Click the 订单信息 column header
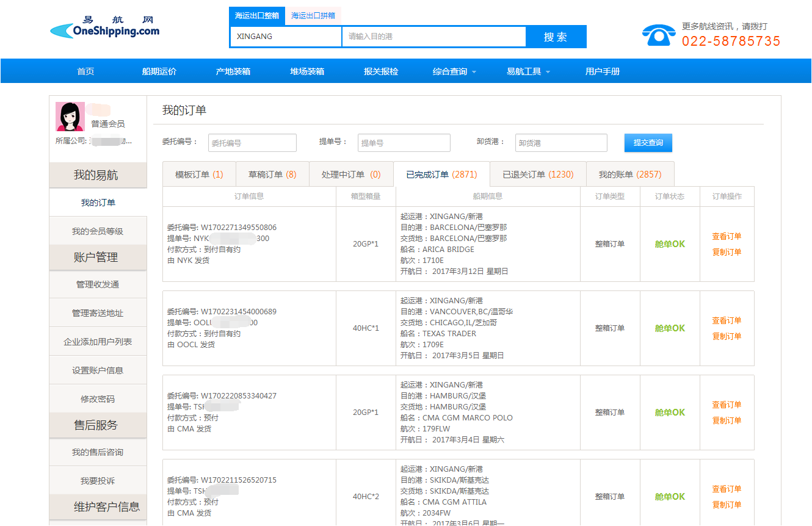The image size is (812, 526). (x=249, y=196)
